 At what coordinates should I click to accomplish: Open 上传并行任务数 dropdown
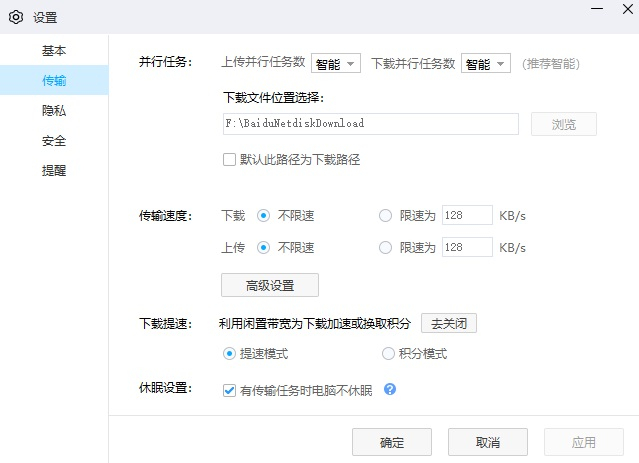336,63
